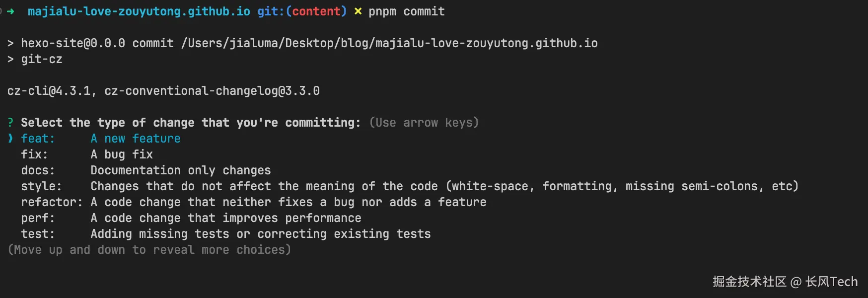Click the green prompt arrow icon
Viewport: 868px width, 298px height.
pyautogui.click(x=10, y=11)
